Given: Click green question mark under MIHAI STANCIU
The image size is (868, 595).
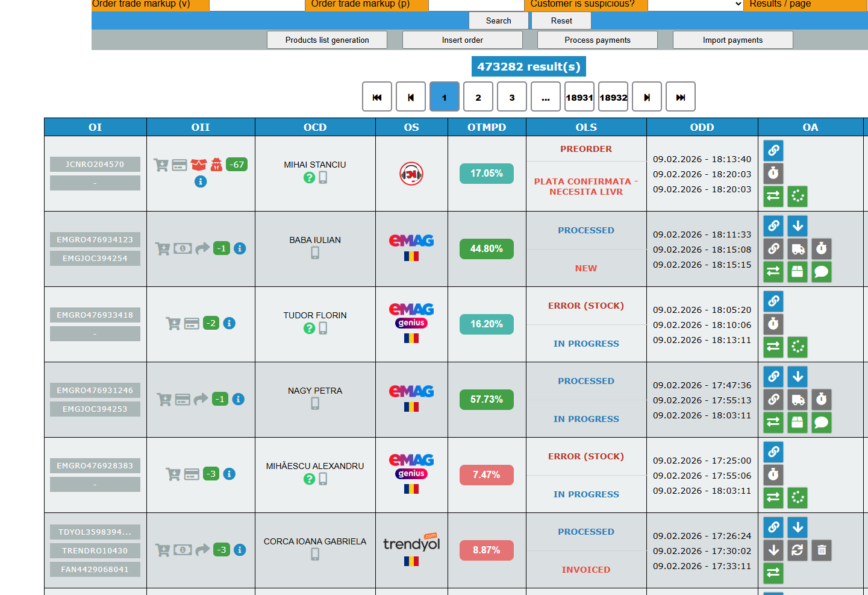Looking at the screenshot, I should click(x=309, y=178).
